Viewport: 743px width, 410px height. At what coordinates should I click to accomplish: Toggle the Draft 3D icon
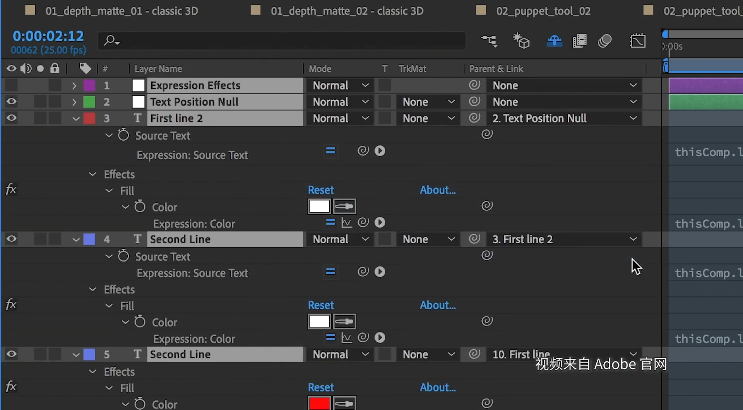click(521, 41)
